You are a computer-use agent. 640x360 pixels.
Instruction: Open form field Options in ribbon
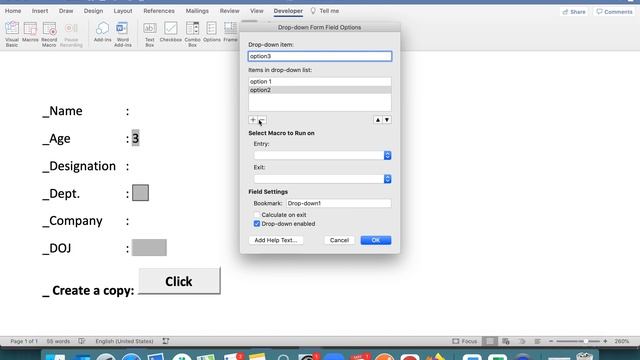[212, 32]
